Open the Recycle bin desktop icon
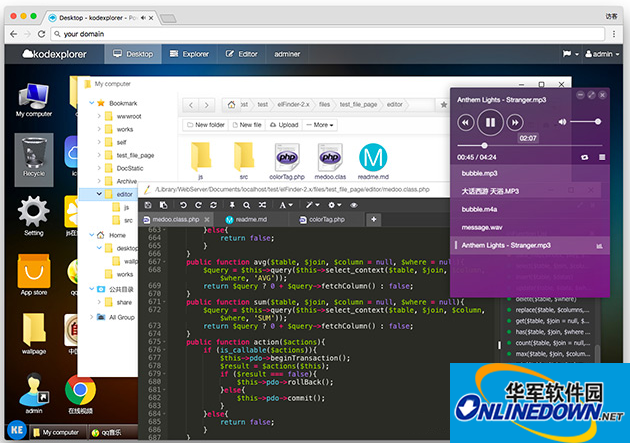 [34, 160]
